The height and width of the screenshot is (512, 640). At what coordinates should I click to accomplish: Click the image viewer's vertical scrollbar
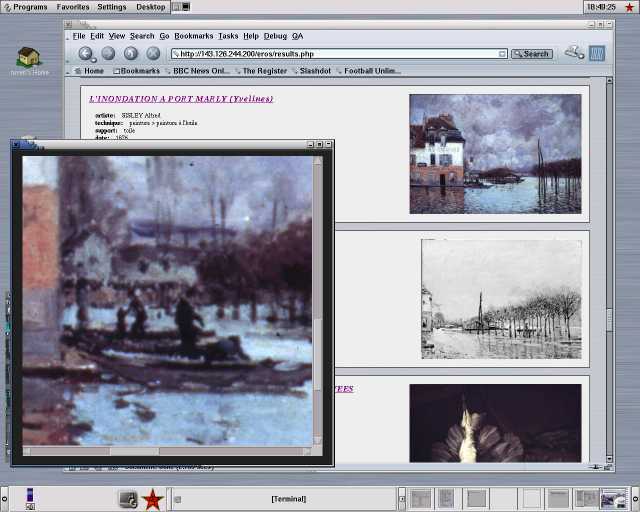[318, 301]
